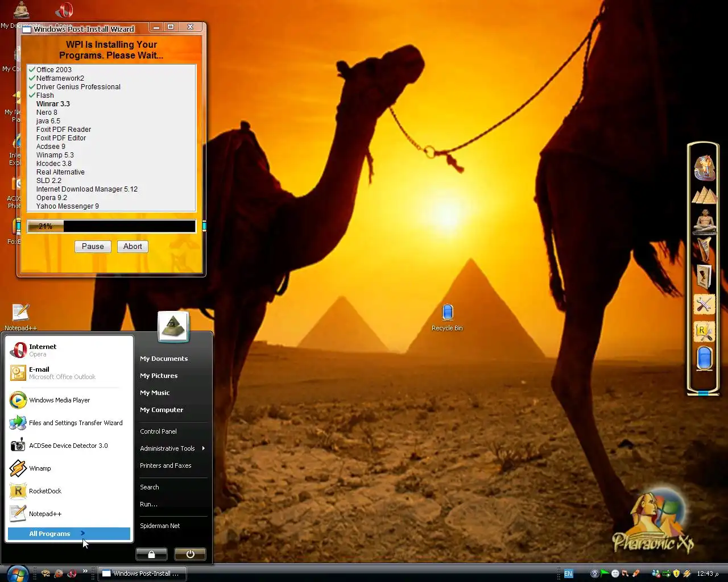The height and width of the screenshot is (582, 728).
Task: Select Winrar 3.3 in install list
Action: [x=53, y=104]
